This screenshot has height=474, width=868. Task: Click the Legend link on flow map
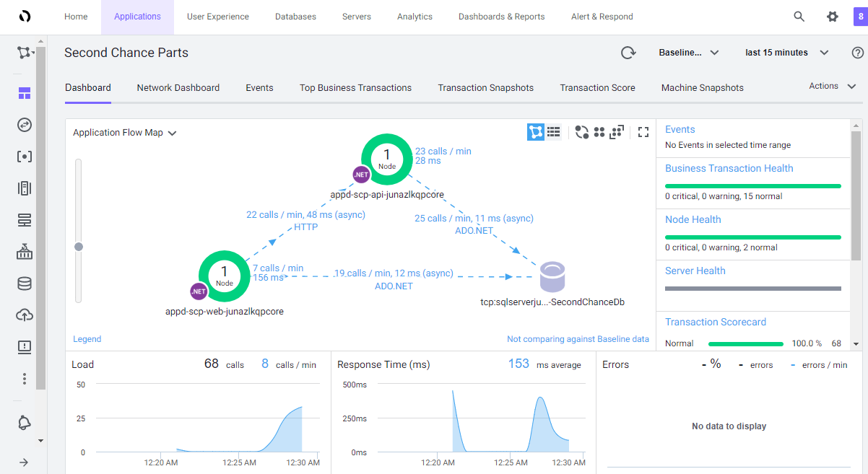tap(87, 339)
